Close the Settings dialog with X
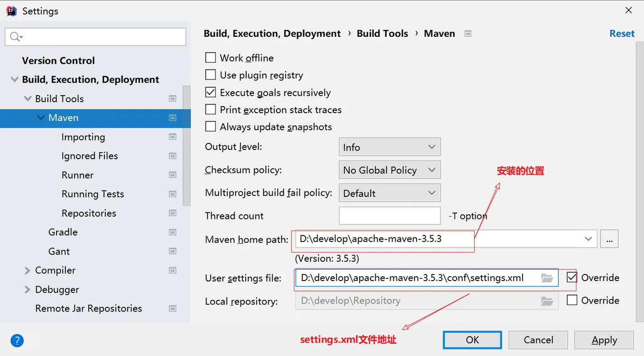The width and height of the screenshot is (644, 356). 628,10
